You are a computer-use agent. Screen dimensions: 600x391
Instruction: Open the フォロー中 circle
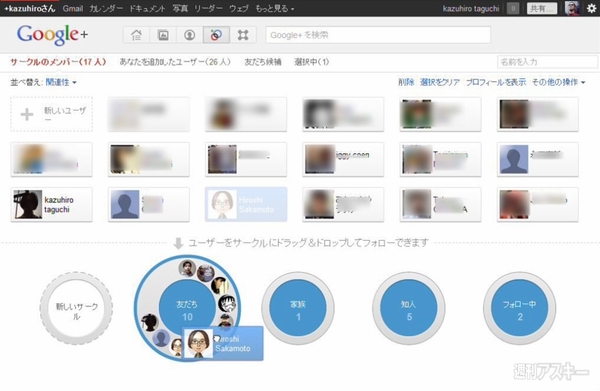click(519, 308)
